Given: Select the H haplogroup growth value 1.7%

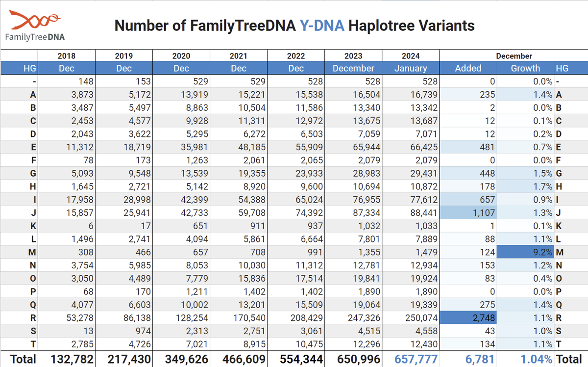Looking at the screenshot, I should 525,186.
